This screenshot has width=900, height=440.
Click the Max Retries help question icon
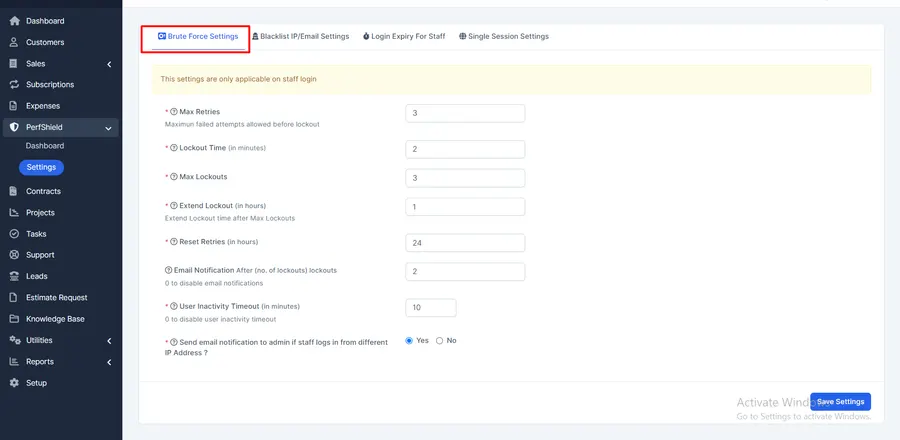coord(174,112)
